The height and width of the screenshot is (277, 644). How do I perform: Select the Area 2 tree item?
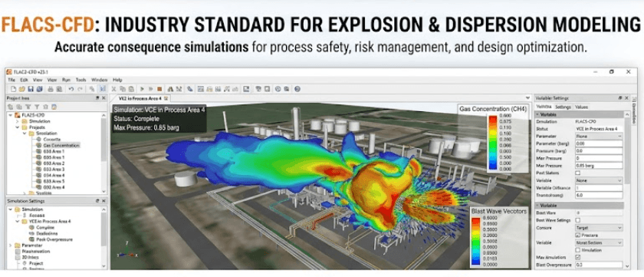coord(54,163)
